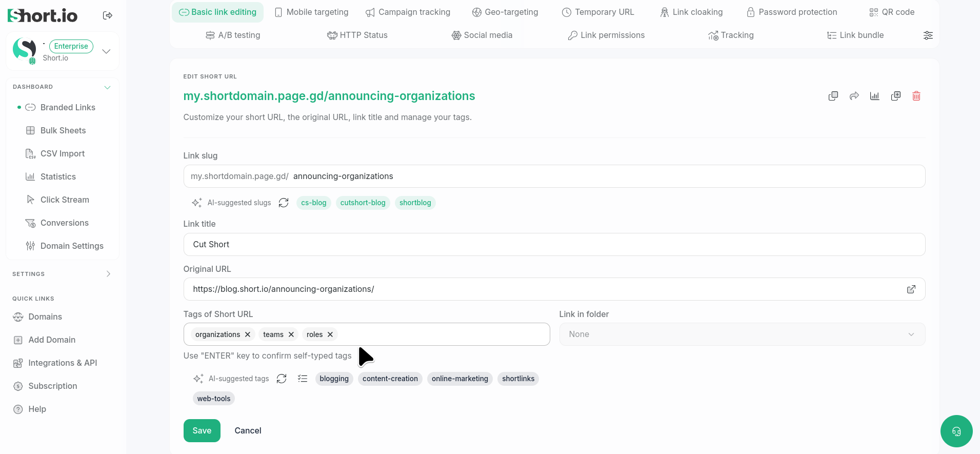Duplicate the link icon

pos(896,96)
